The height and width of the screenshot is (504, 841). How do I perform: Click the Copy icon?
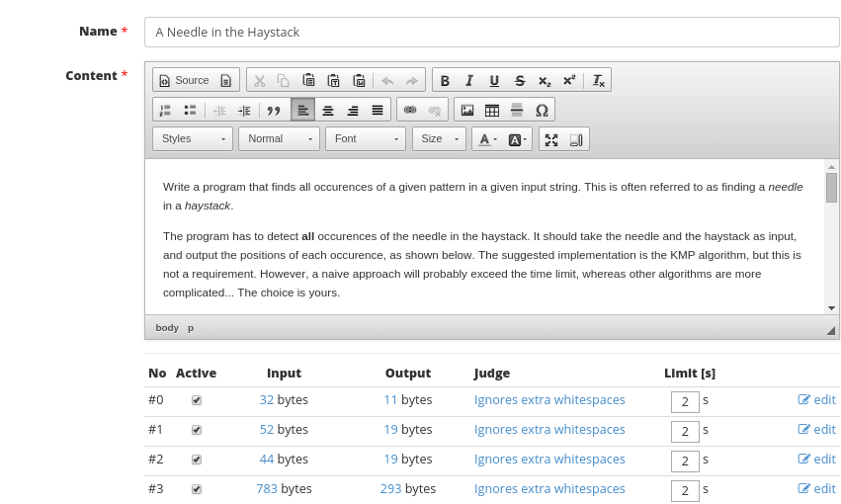coord(284,80)
